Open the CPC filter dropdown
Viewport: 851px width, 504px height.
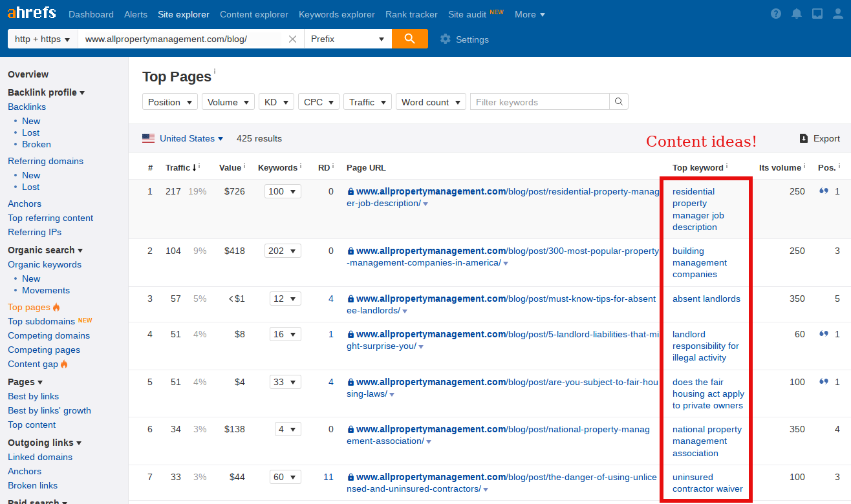[319, 102]
